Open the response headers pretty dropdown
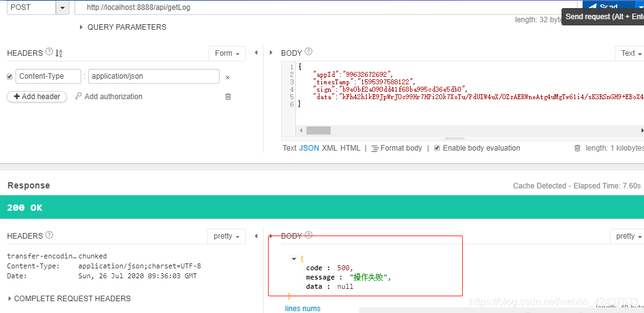 [226, 236]
